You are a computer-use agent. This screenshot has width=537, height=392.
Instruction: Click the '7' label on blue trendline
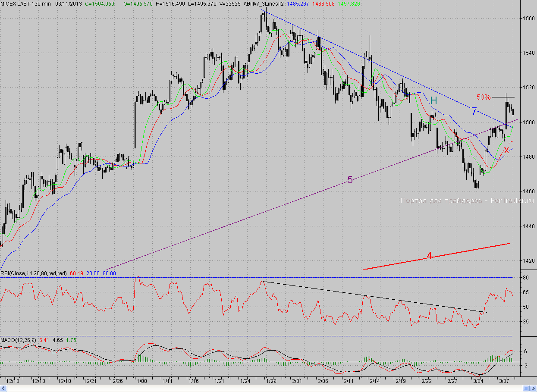[x=474, y=111]
